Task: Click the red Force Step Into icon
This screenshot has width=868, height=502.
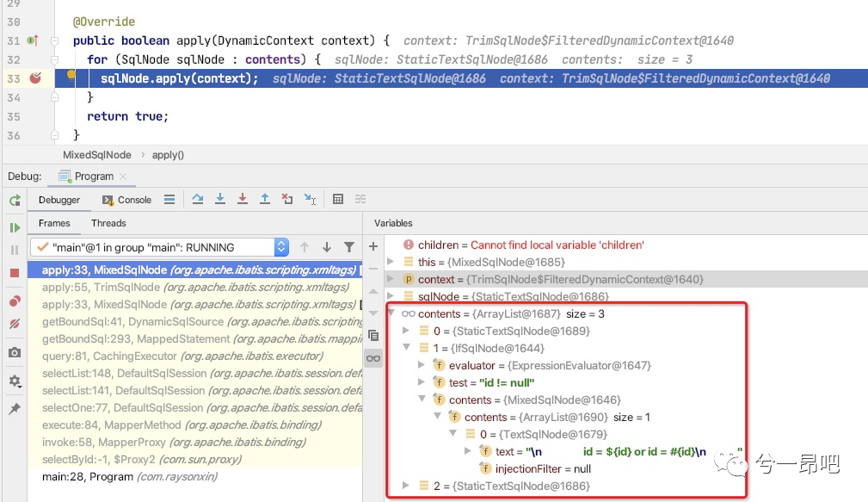Action: pyautogui.click(x=243, y=199)
